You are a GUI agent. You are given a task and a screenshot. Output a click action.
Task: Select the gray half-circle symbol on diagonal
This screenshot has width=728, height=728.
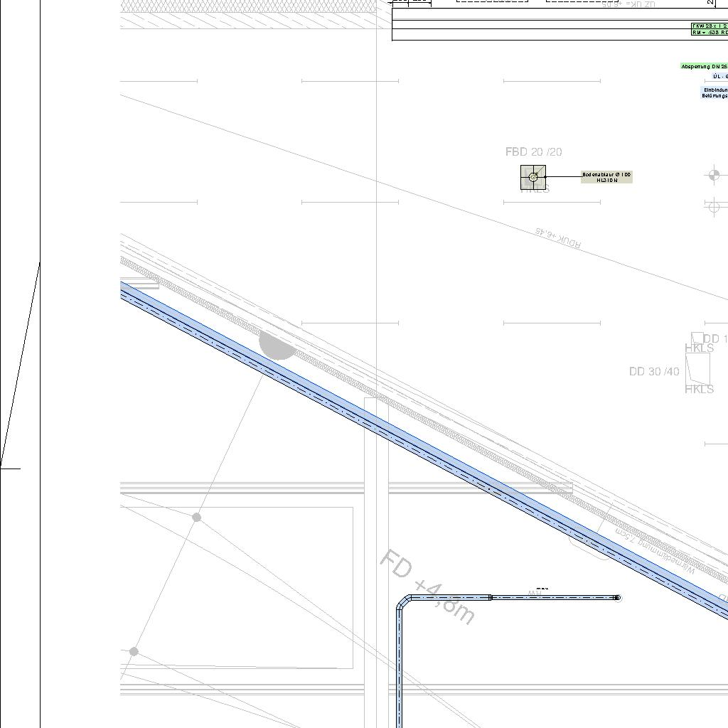point(277,346)
